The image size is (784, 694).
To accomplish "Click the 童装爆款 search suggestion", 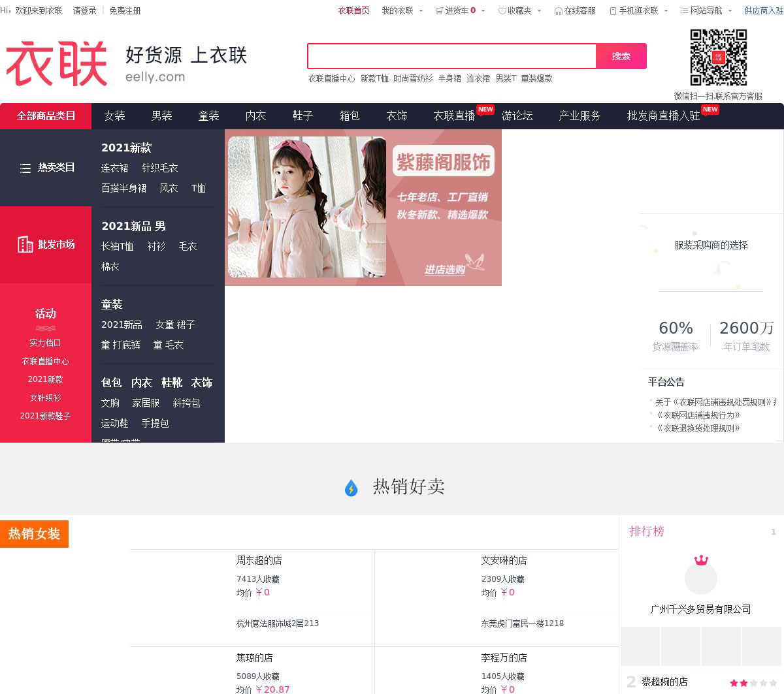I will point(536,79).
